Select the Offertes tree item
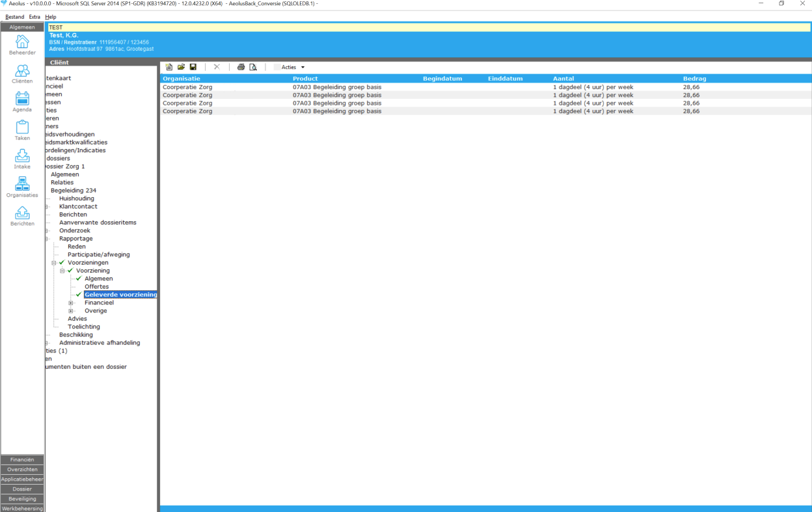Screen dimensions: 812x512 click(x=96, y=286)
